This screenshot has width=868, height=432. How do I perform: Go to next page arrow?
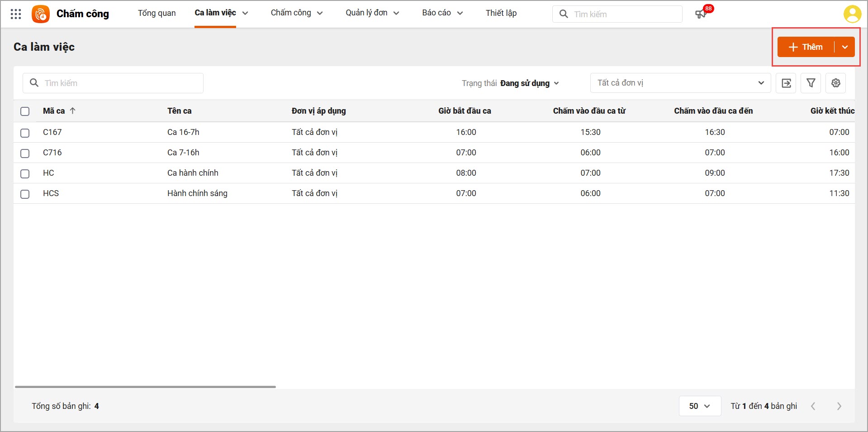point(839,406)
